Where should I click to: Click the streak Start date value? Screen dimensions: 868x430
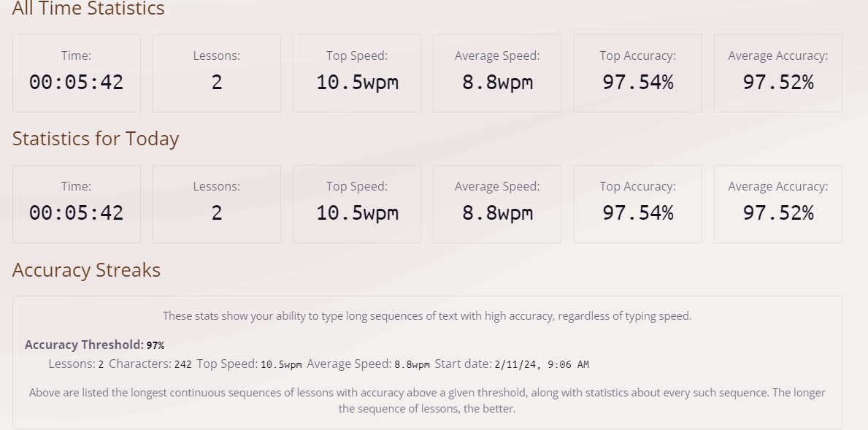[x=542, y=364]
